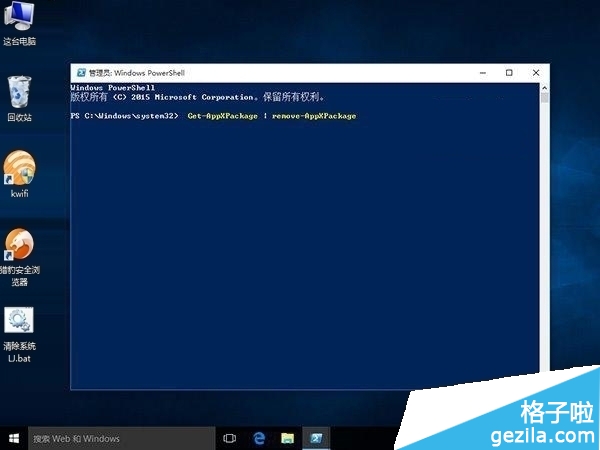600x450 pixels.
Task: Select the 回收站 recycle bin icon
Action: 19,99
